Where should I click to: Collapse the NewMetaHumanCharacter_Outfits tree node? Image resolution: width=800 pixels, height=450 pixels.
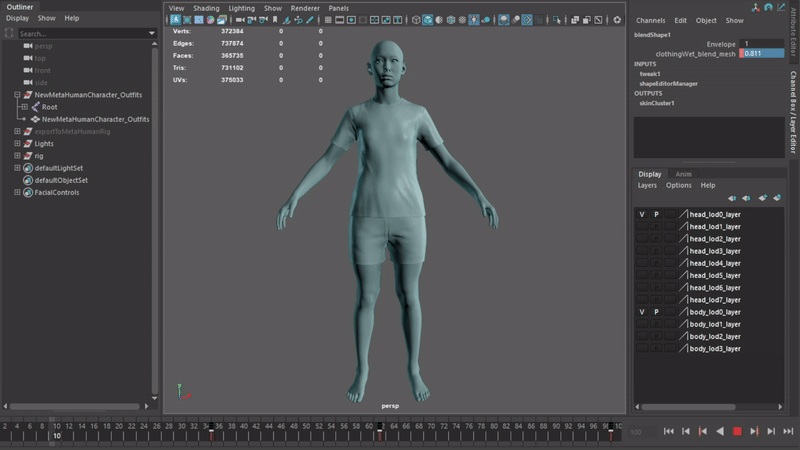coord(17,95)
